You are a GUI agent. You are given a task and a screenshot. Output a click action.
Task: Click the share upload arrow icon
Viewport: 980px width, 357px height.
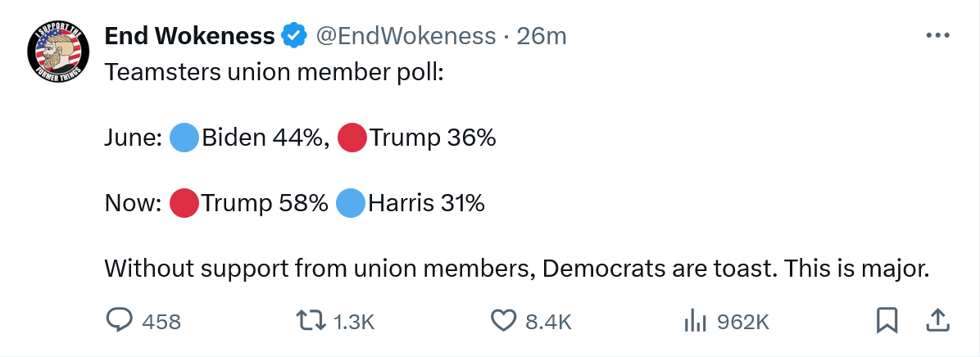937,321
